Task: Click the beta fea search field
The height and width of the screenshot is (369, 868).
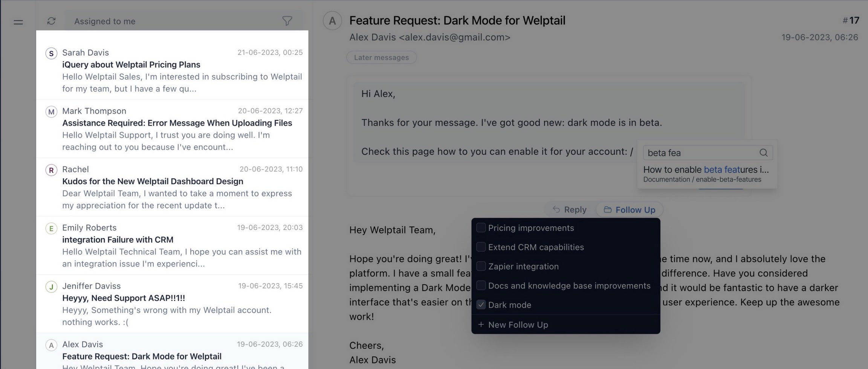Action: [x=701, y=152]
